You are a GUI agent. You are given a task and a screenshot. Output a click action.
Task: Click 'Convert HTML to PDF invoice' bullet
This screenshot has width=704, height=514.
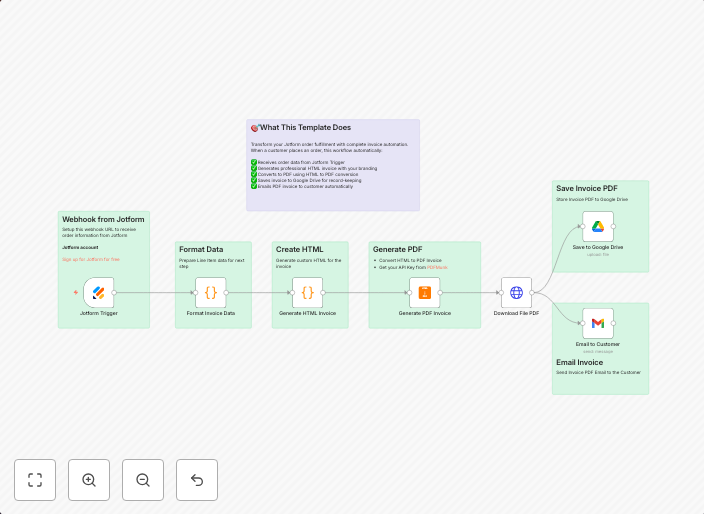(x=410, y=260)
